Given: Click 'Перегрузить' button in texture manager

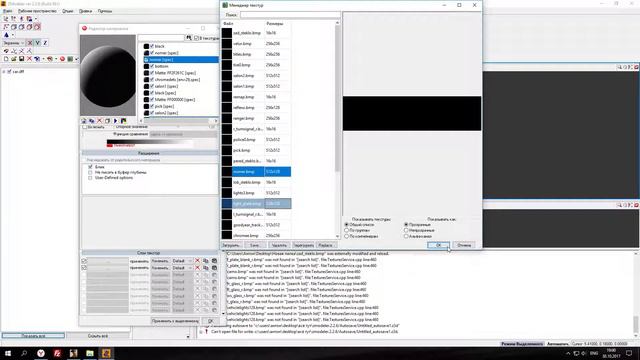Looking at the screenshot, I should point(304,245).
